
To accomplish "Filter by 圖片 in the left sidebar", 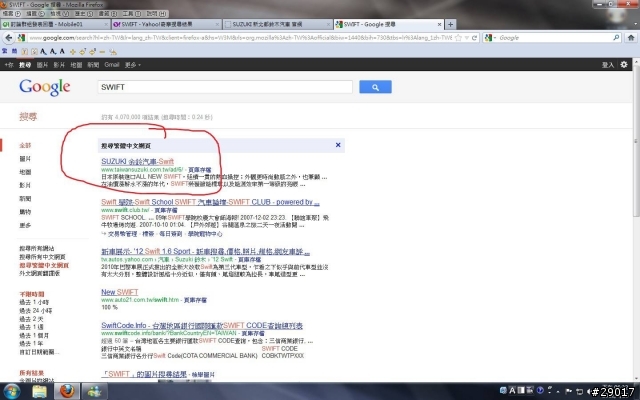I will [x=25, y=158].
